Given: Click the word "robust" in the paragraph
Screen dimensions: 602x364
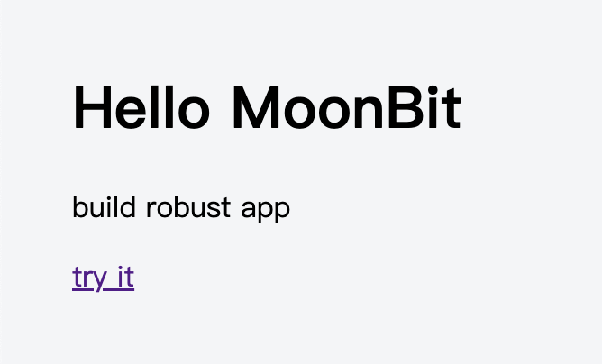Looking at the screenshot, I should [187, 209].
